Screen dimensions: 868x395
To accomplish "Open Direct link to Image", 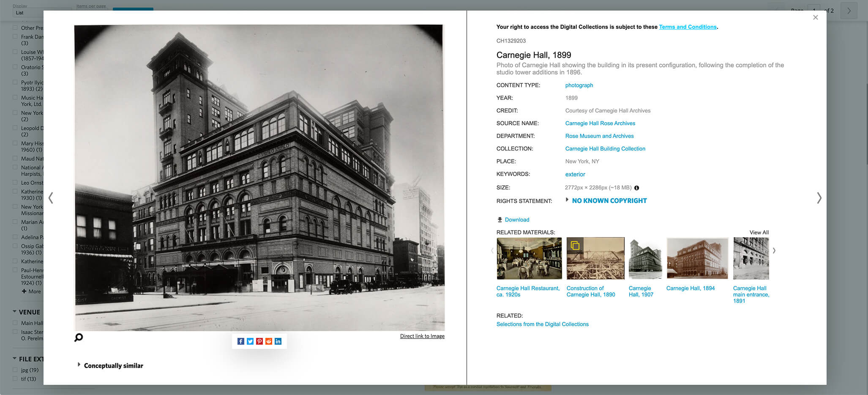I will 422,336.
